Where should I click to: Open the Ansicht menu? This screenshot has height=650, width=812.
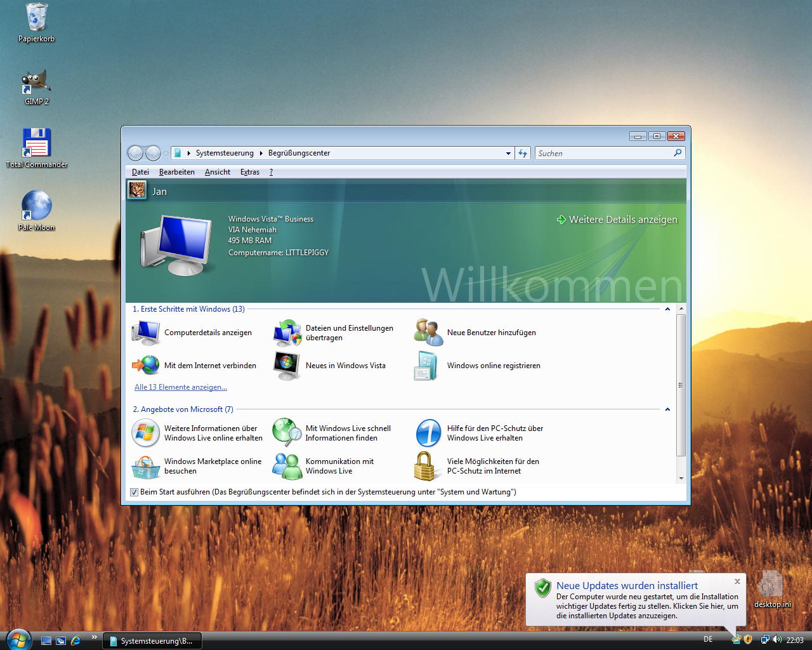[218, 172]
